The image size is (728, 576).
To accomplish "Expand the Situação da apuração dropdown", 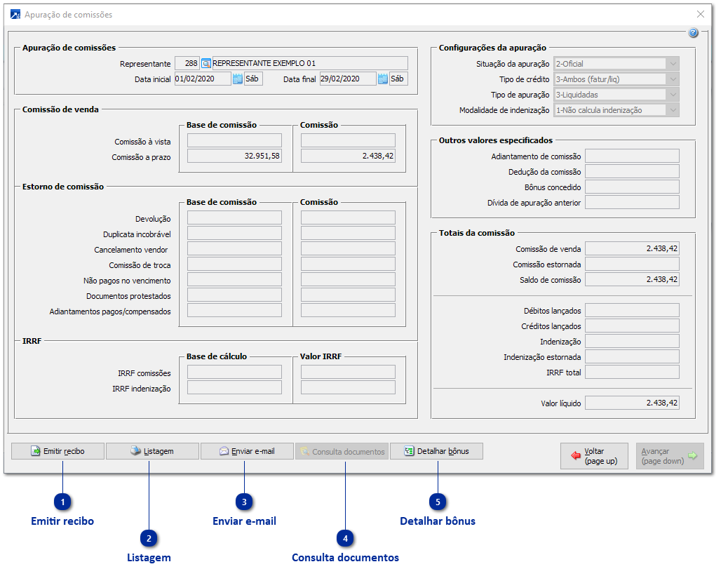I will pos(673,64).
